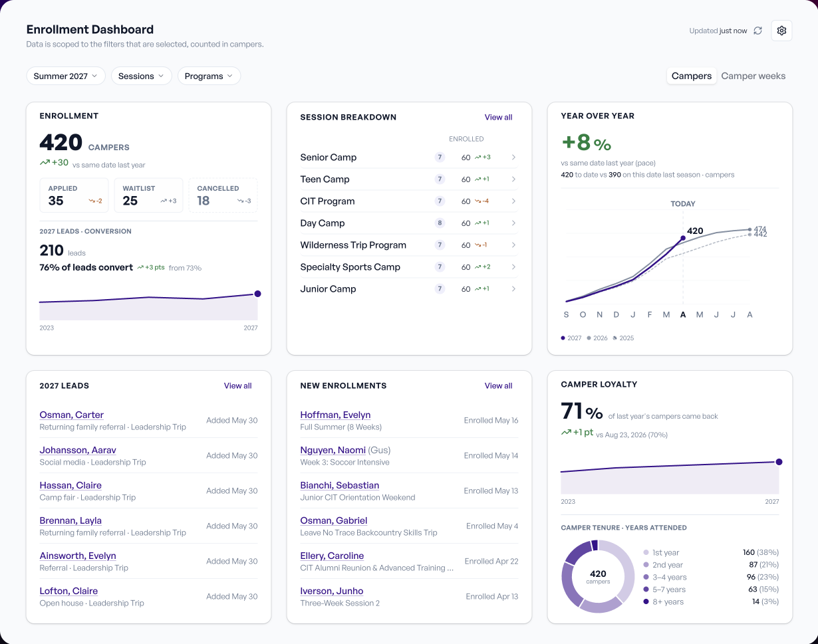Click the 420 data point on pace chart
818x644 pixels.
pos(683,238)
